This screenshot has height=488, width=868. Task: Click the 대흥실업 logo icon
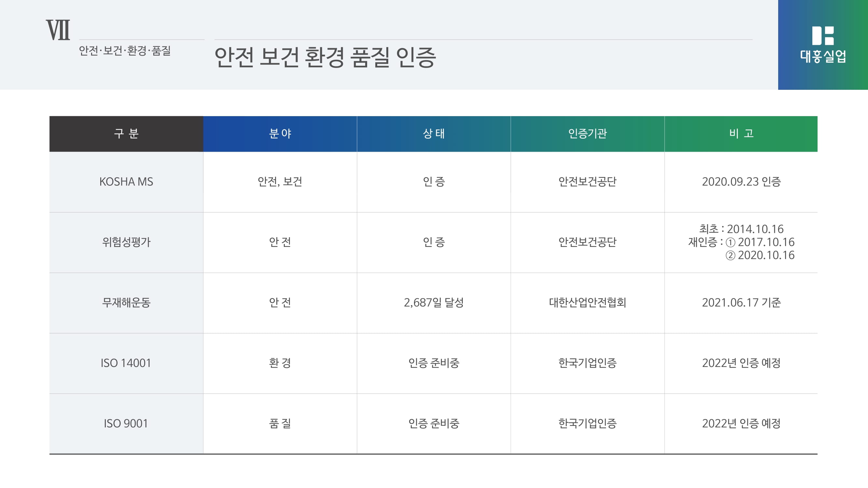(x=822, y=36)
